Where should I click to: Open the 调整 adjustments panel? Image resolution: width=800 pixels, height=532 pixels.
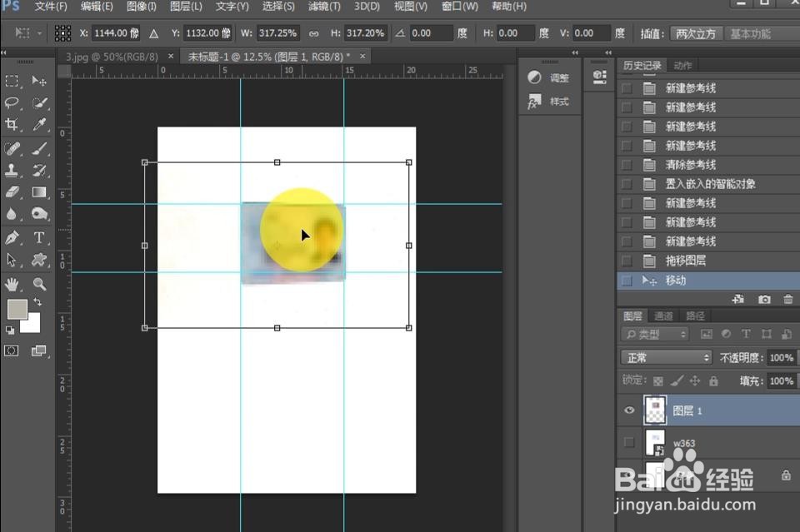[x=549, y=77]
